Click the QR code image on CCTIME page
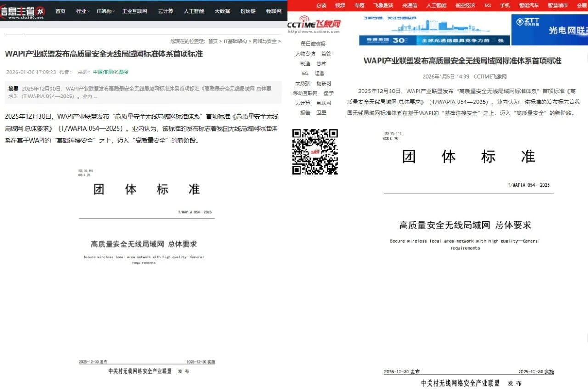The width and height of the screenshot is (588, 389). point(315,152)
